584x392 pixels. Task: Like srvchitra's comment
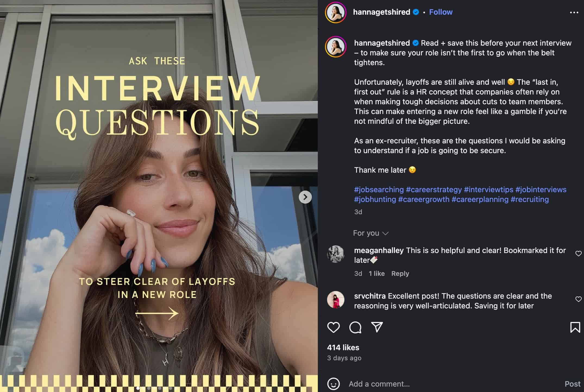[x=579, y=299]
